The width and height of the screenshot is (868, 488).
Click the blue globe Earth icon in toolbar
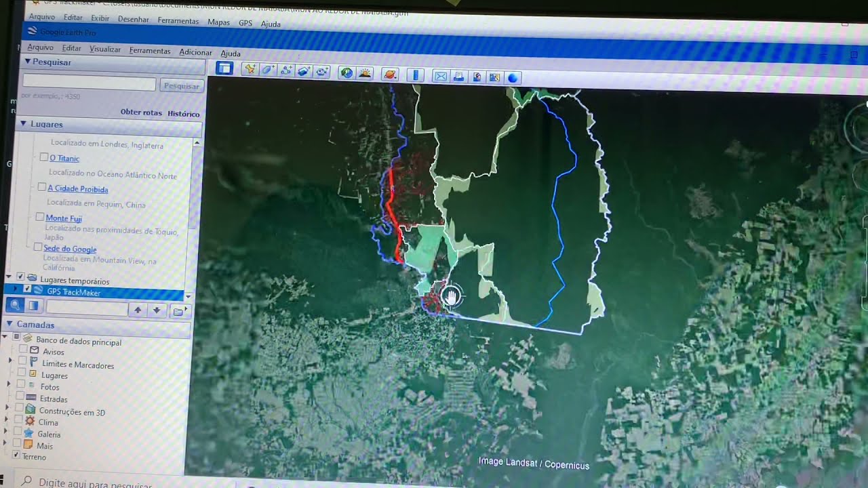pyautogui.click(x=513, y=78)
